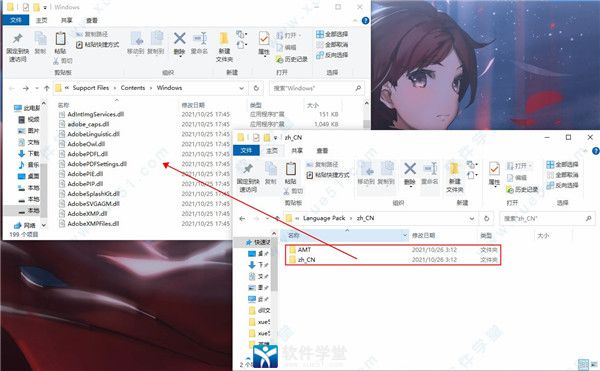Open the Name column filter dropdown arrow
This screenshot has width=600, height=371.
405,236
